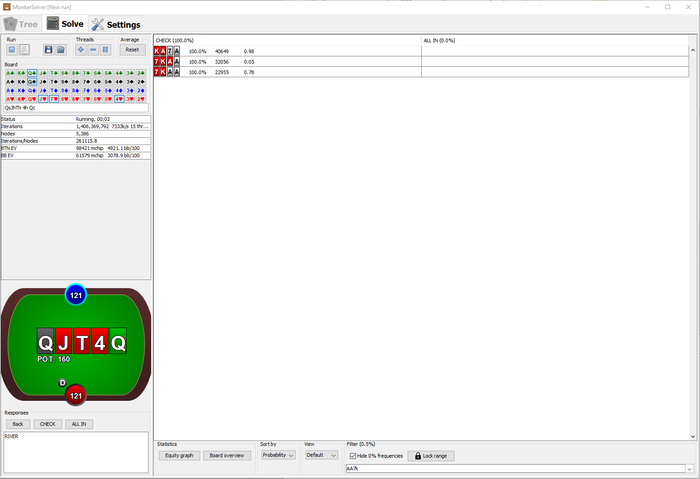Open a saved run via folder icon

pos(61,50)
